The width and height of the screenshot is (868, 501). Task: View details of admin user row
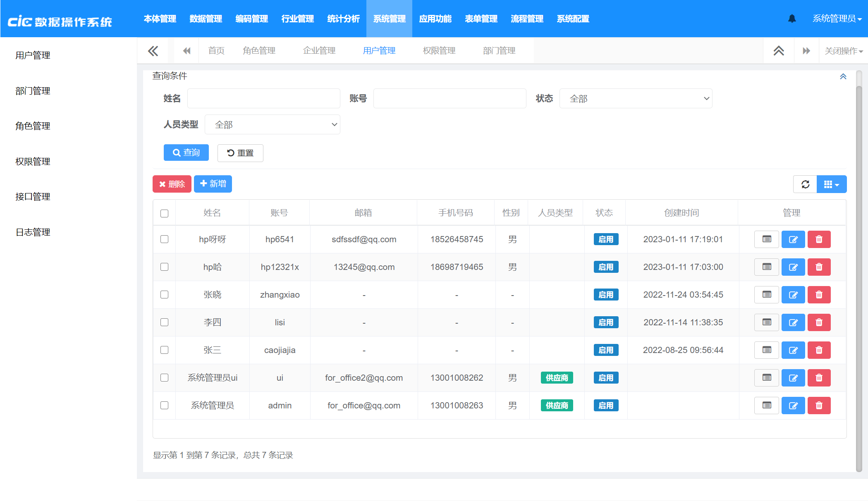[767, 406]
